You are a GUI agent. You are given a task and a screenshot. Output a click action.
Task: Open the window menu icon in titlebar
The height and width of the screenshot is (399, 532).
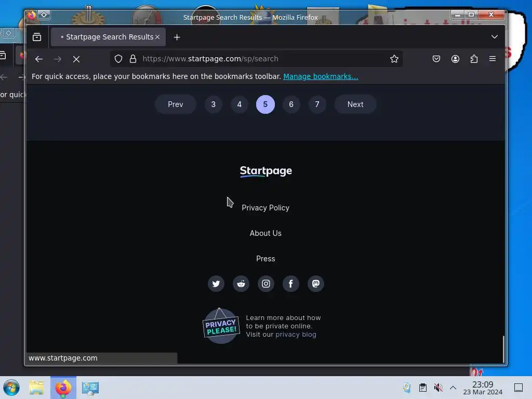32,15
